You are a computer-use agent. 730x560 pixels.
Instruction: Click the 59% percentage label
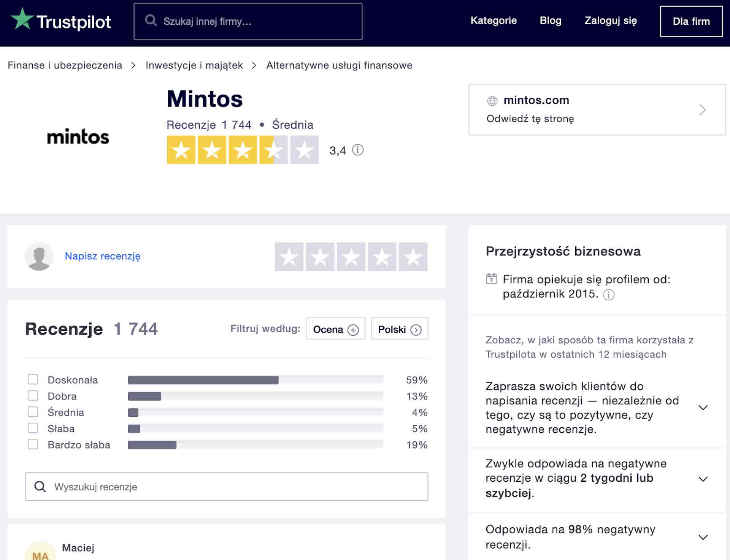point(417,380)
